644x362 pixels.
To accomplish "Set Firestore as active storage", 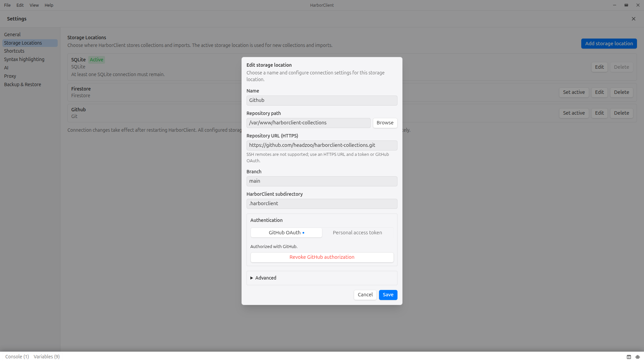I will [x=574, y=92].
